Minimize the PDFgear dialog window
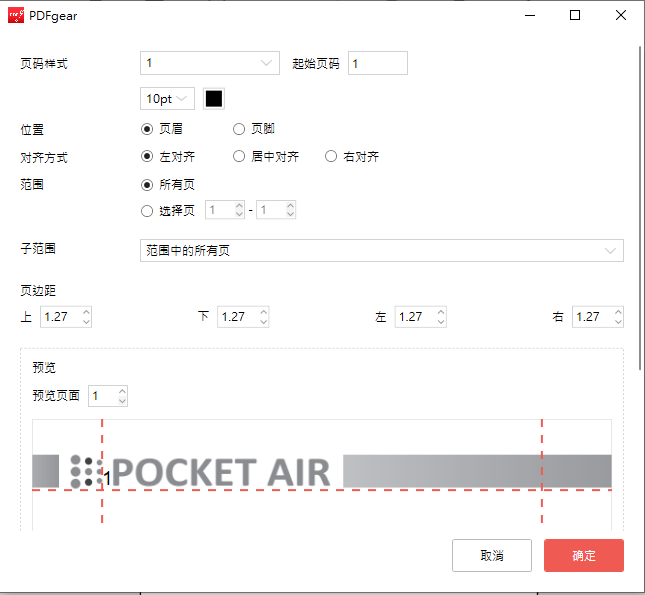 (x=530, y=16)
